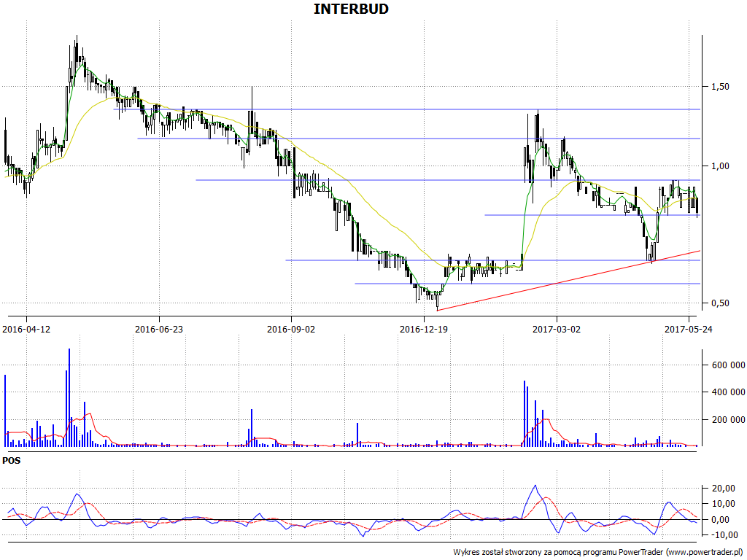Click the 10,00 oscillator axis label
747x560 pixels.
pyautogui.click(x=723, y=504)
